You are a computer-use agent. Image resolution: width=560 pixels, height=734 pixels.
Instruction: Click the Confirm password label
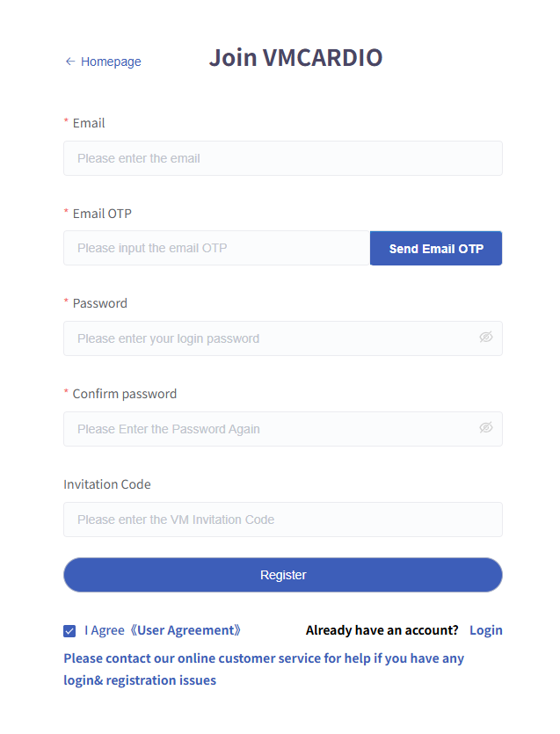tap(124, 394)
